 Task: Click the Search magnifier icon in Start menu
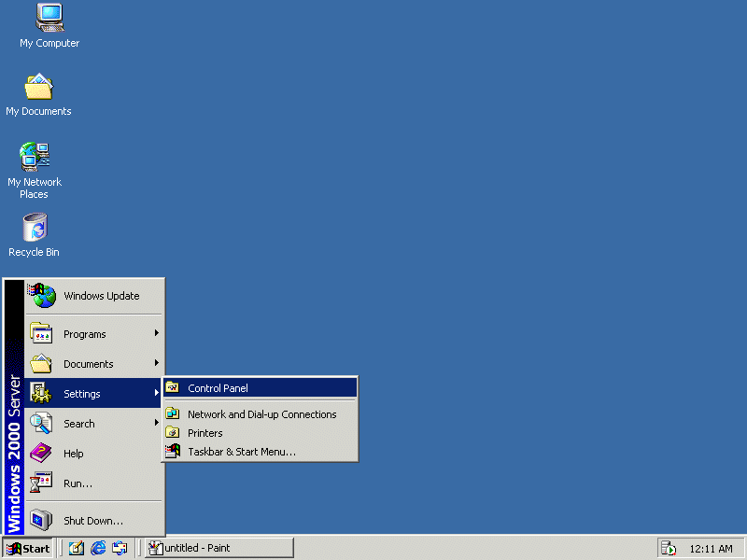(x=41, y=424)
